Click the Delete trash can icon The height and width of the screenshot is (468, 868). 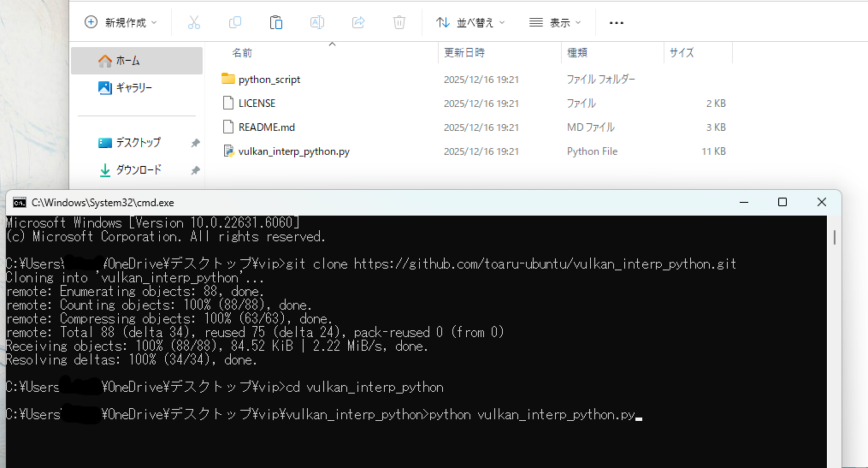pos(399,22)
